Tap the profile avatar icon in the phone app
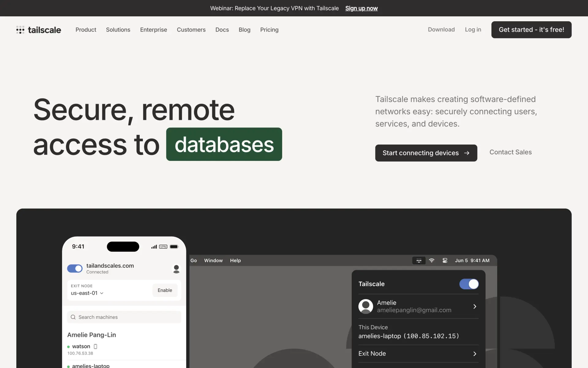Image resolution: width=588 pixels, height=368 pixels. click(x=176, y=269)
